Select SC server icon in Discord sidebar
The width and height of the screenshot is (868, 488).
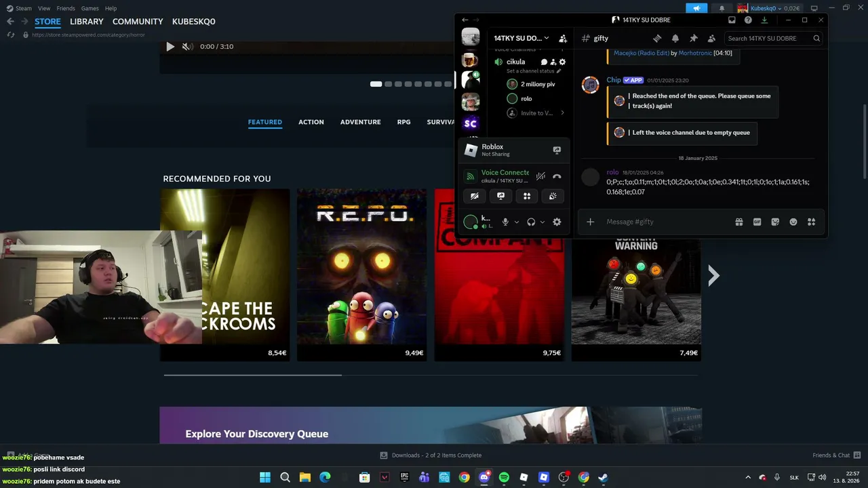click(471, 123)
